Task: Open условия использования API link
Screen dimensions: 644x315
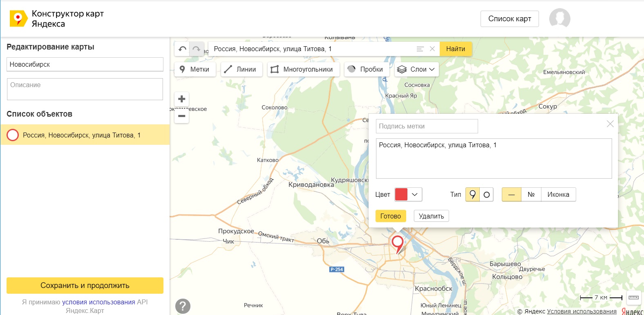Action: (98, 302)
